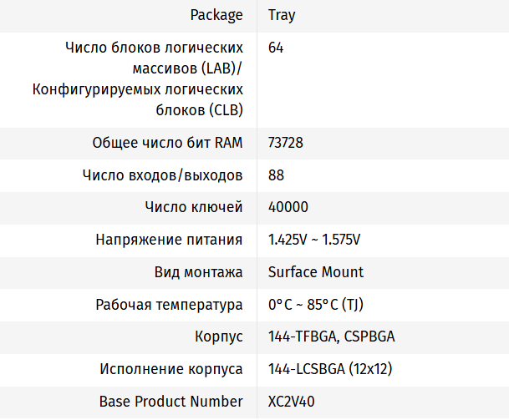Select the inputs/outputs value "88"
The image size is (509, 420).
coord(276,175)
